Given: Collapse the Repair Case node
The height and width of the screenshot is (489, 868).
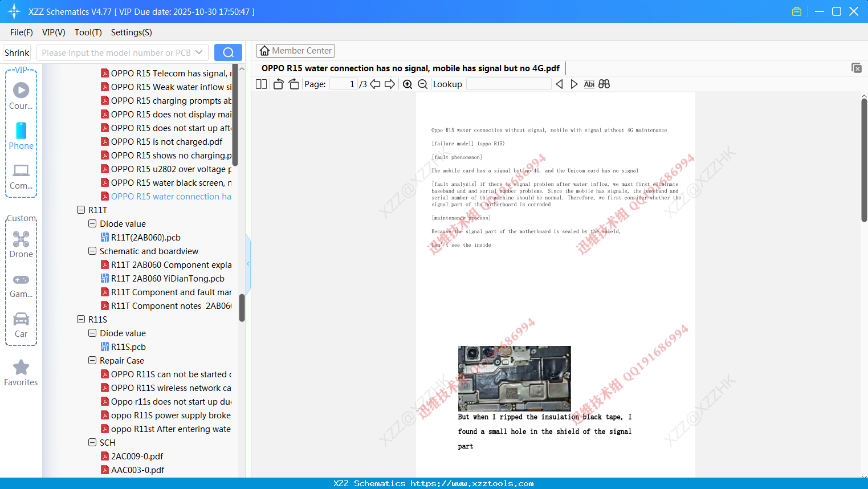Looking at the screenshot, I should point(92,360).
